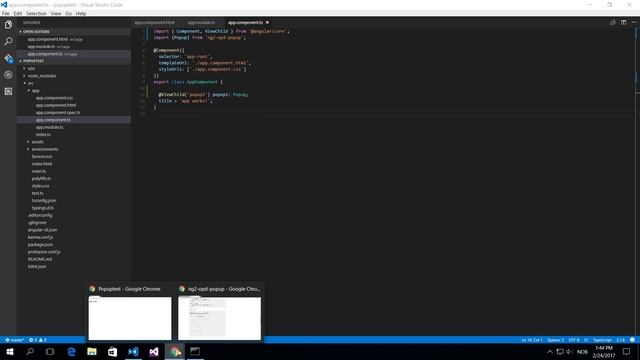Open angular-cli.json in the file tree
640x360 pixels.
[42, 230]
